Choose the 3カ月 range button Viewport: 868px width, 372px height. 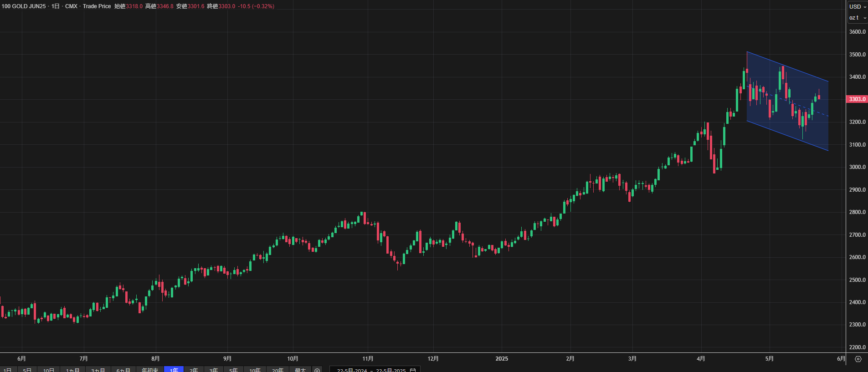[x=98, y=370]
